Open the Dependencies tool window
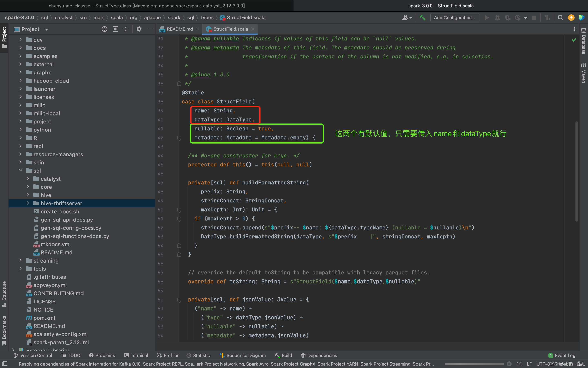Viewport: 588px width, 368px height. point(319,355)
